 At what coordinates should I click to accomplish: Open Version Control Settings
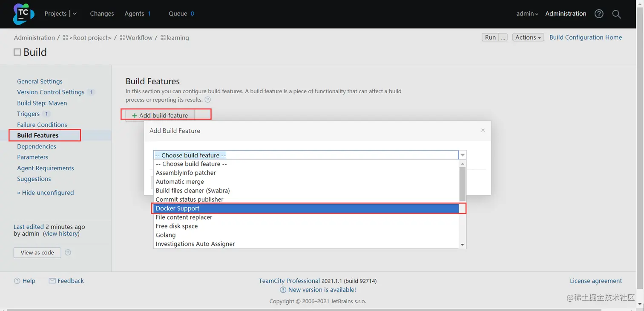pyautogui.click(x=51, y=92)
